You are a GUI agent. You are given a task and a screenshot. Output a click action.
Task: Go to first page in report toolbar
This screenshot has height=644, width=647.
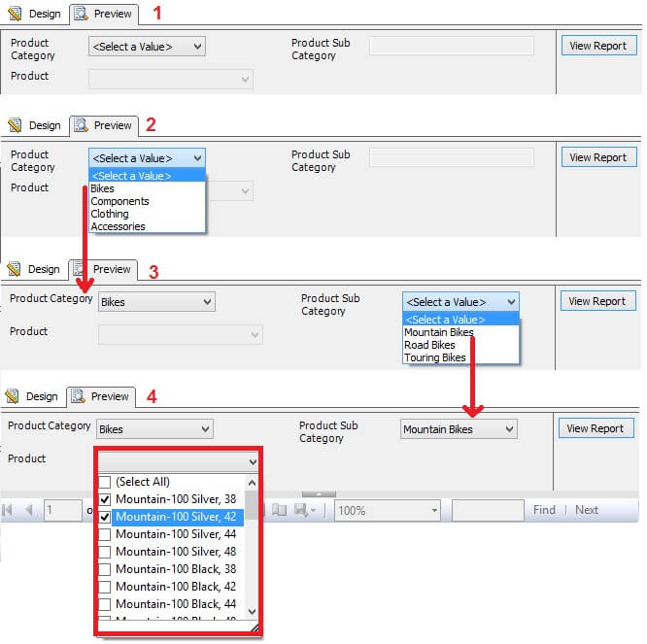click(7, 510)
